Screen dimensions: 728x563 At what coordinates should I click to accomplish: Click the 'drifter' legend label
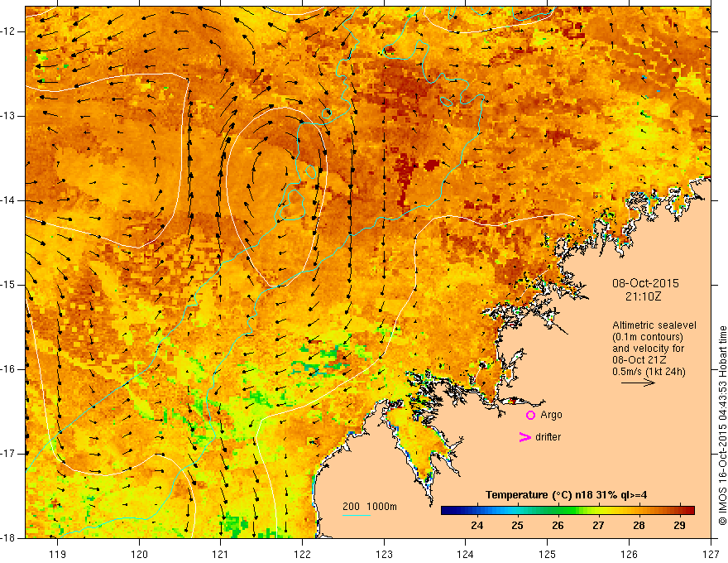pyautogui.click(x=548, y=437)
